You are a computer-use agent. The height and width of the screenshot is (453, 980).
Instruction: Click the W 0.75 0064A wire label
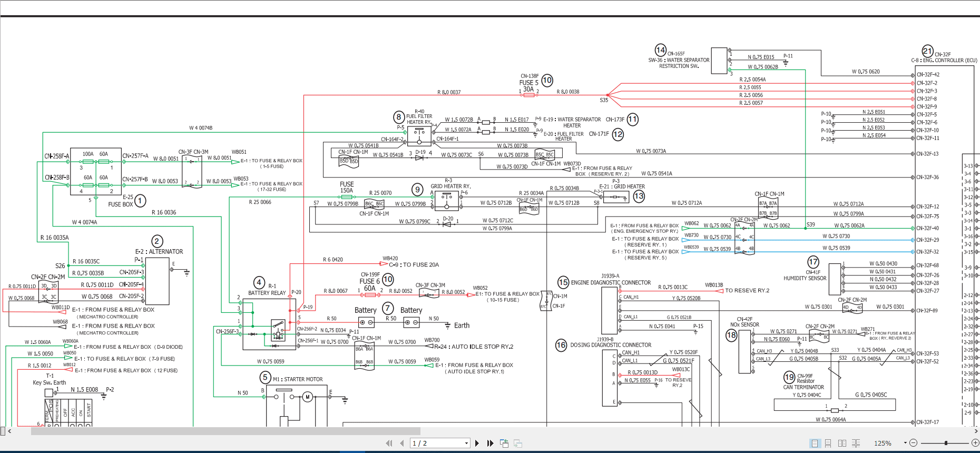pos(831,420)
